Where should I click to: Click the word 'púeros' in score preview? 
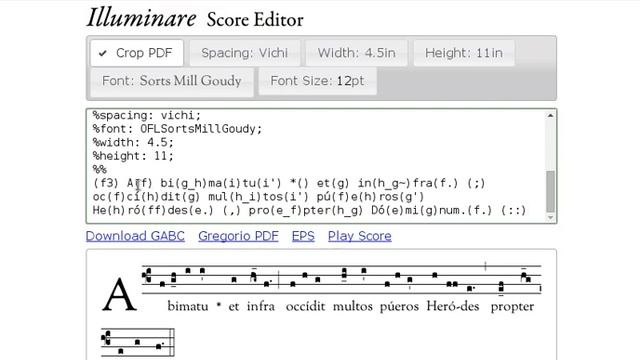click(399, 307)
